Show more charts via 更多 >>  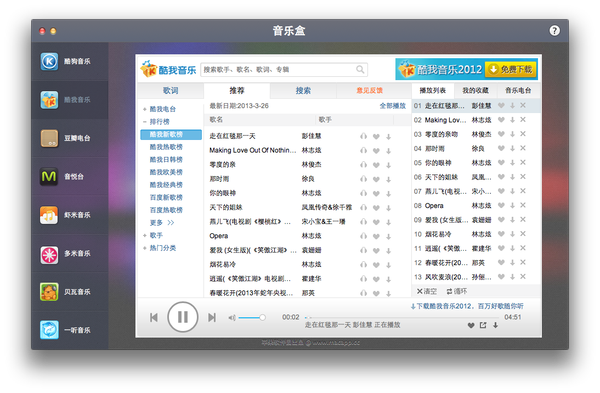point(162,223)
